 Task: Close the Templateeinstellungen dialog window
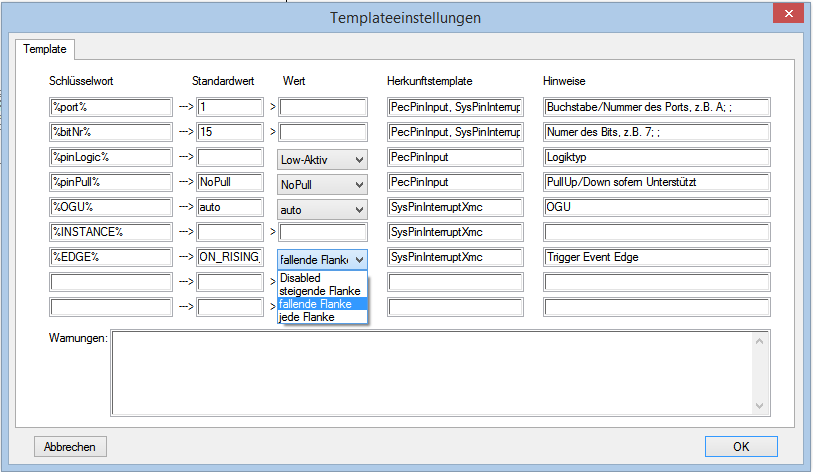point(788,15)
